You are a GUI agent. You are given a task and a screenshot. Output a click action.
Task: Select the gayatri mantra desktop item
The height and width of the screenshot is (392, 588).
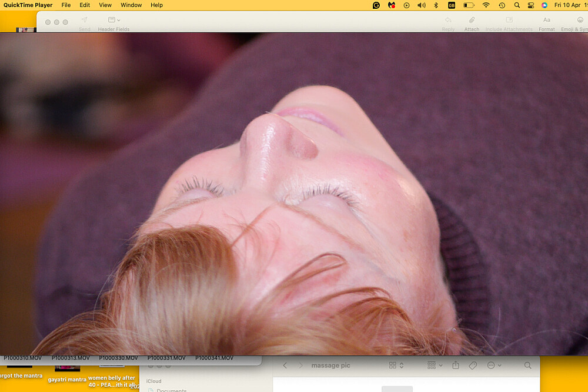click(67, 380)
